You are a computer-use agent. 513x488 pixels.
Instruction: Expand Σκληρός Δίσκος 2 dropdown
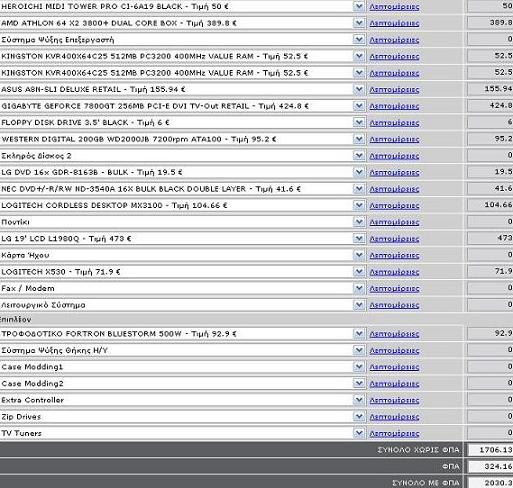click(359, 156)
